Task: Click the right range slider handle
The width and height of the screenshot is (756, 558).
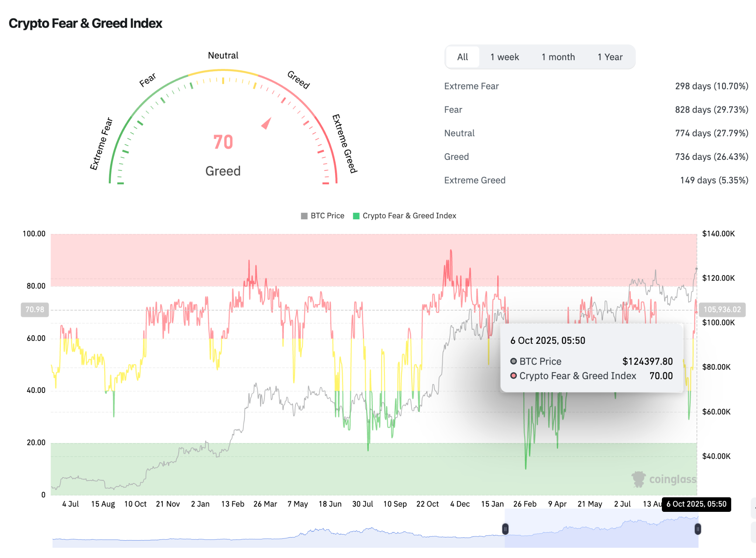Action: pos(697,529)
